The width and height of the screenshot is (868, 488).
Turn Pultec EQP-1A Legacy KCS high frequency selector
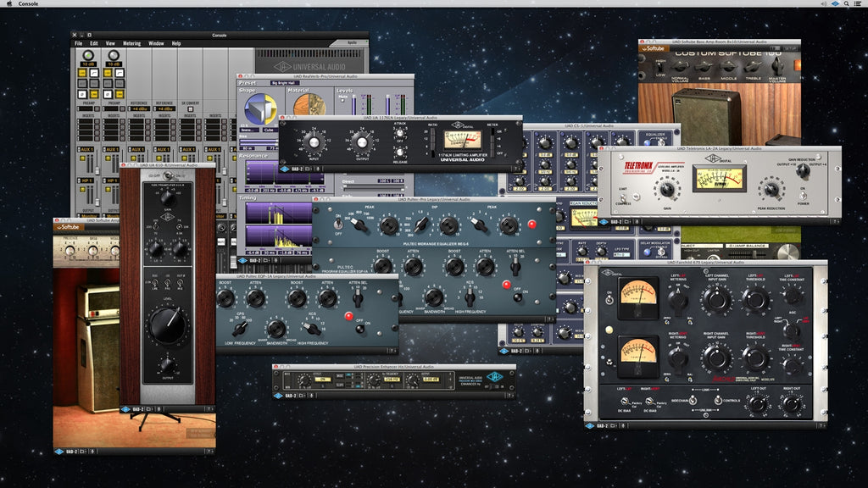click(x=312, y=329)
